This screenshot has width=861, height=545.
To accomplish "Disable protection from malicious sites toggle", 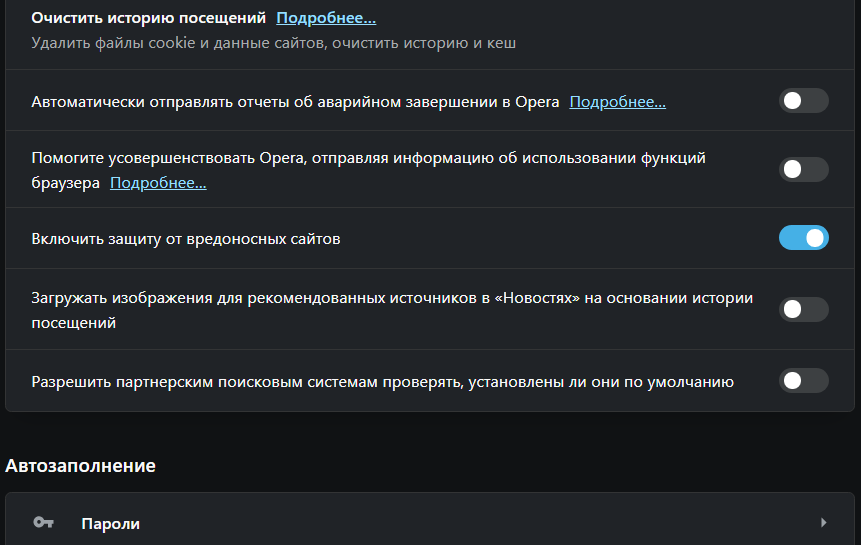I will point(803,238).
